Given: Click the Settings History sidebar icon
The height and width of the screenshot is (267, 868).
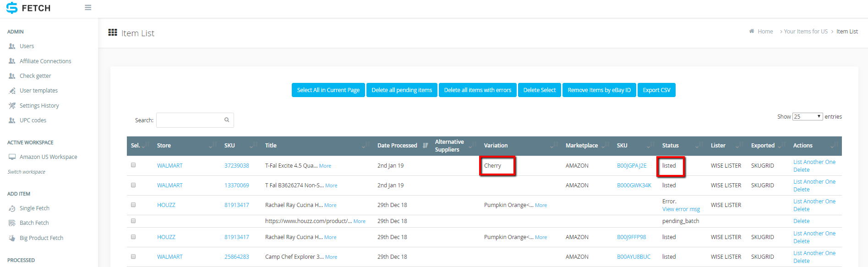Looking at the screenshot, I should (x=12, y=106).
